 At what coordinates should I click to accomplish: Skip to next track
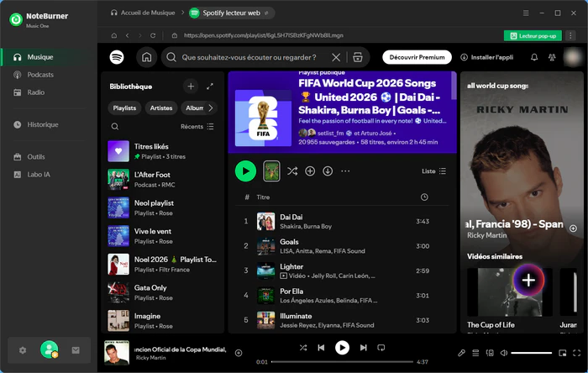coord(363,348)
